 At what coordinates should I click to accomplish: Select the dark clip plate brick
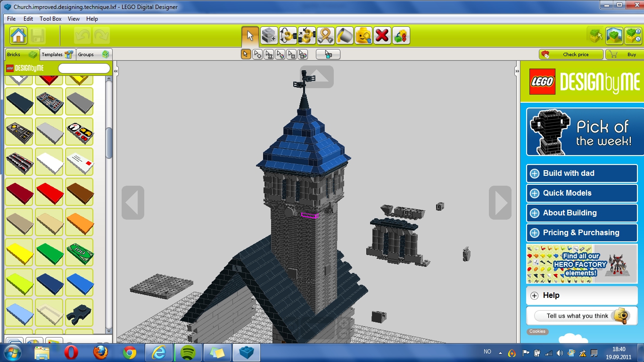coord(79,313)
